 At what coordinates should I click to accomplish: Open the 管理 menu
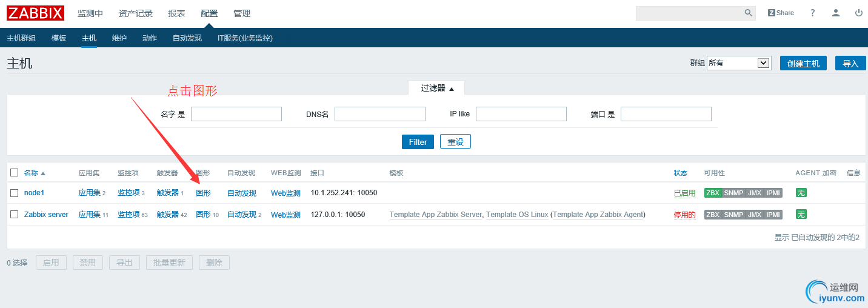coord(242,13)
